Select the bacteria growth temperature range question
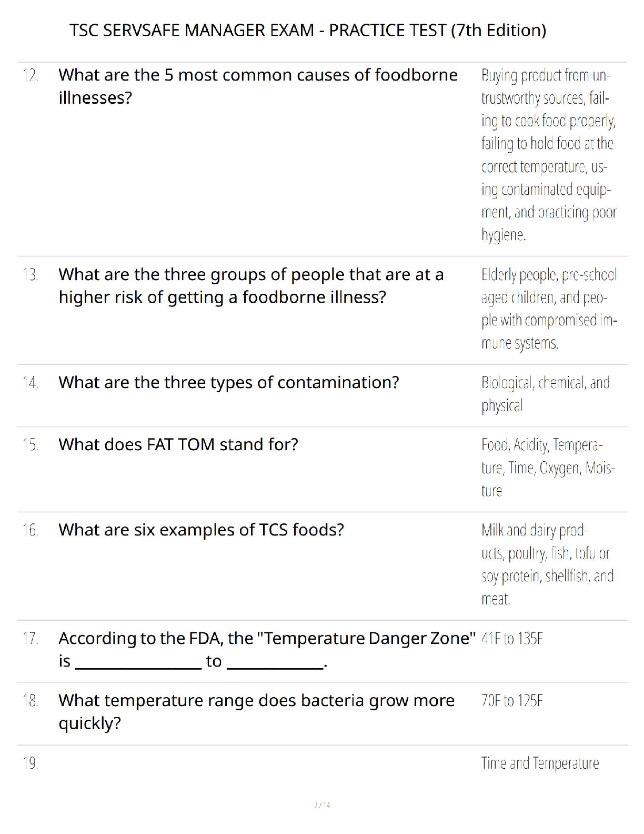The width and height of the screenshot is (644, 834). coord(256,711)
